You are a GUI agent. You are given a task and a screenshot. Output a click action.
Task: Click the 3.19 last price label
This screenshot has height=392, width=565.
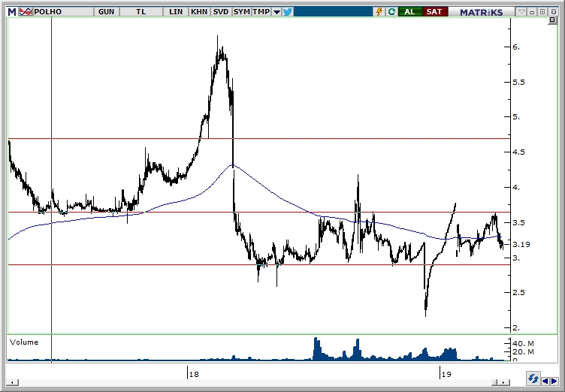coord(521,244)
